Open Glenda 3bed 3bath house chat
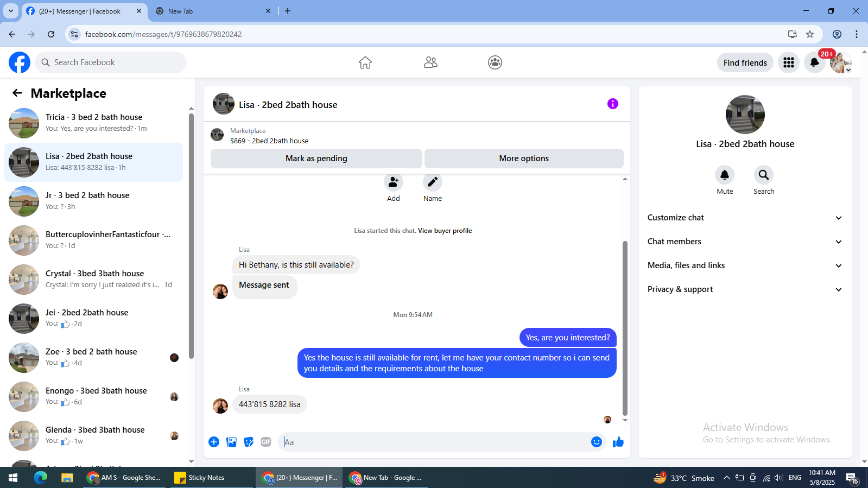 click(94, 436)
